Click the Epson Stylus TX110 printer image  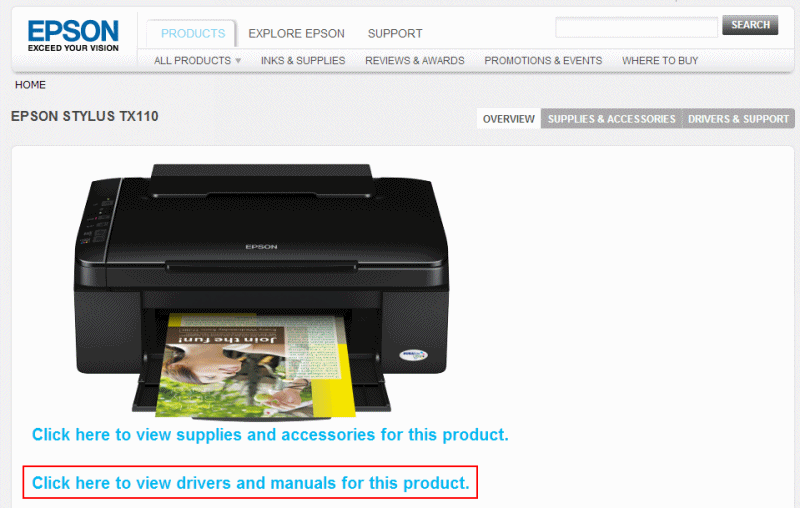pyautogui.click(x=261, y=291)
